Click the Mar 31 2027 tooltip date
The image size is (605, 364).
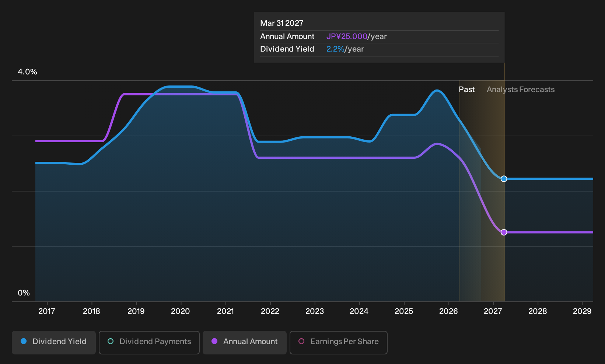click(x=282, y=23)
